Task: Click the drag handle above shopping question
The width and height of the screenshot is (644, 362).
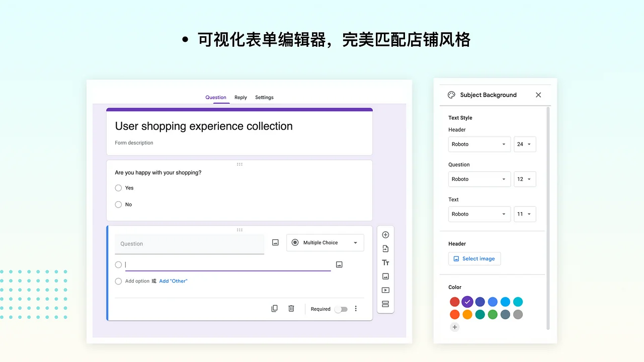Action: coord(239,164)
